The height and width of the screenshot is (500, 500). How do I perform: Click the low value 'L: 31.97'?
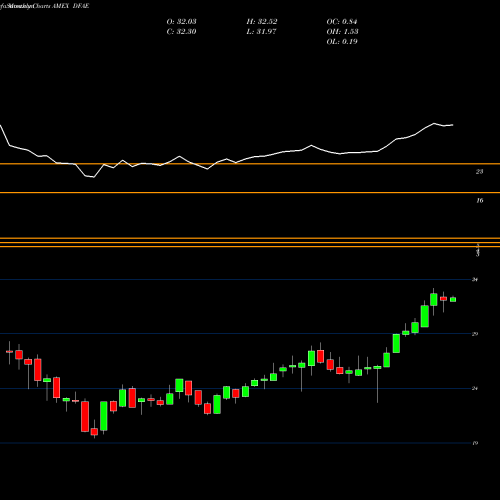[261, 32]
